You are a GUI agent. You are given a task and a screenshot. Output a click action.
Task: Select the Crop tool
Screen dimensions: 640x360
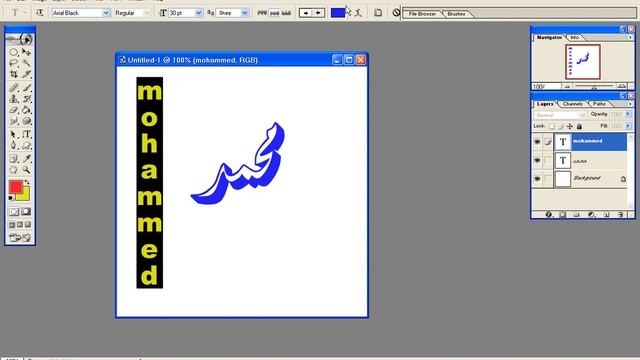[x=13, y=74]
